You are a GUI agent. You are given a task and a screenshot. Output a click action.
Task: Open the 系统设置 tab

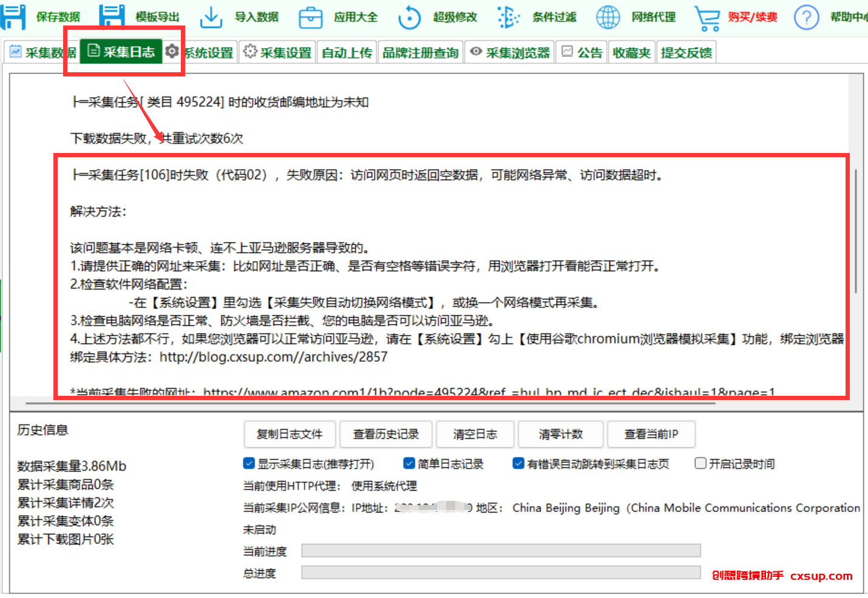click(x=200, y=52)
